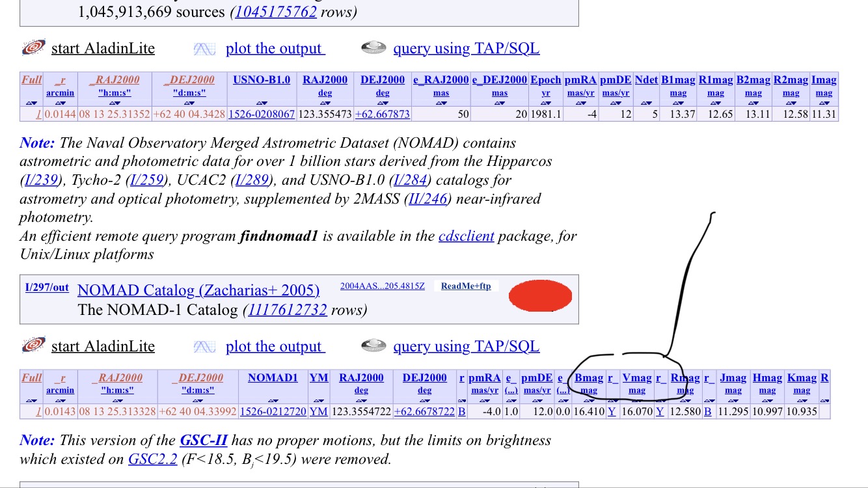
Task: Click the plot graph icon above the NOMAD1 table
Action: point(204,347)
